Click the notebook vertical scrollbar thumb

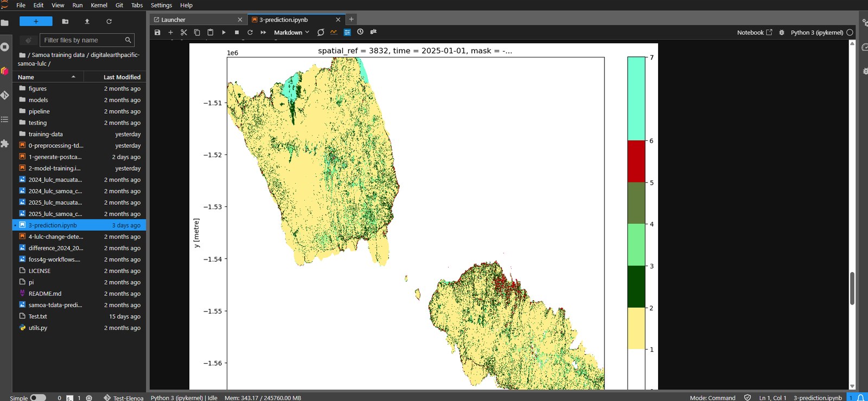point(852,288)
